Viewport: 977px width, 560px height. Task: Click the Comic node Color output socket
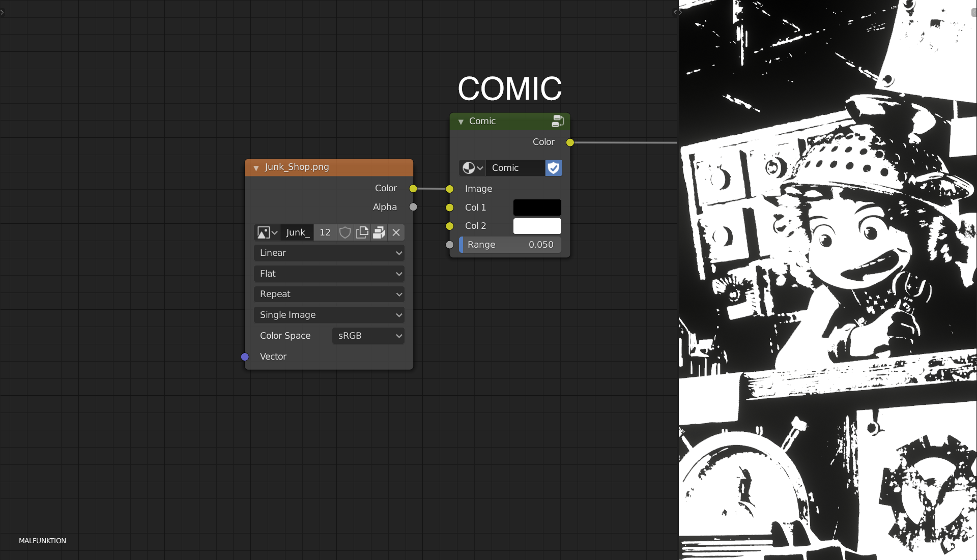point(570,142)
